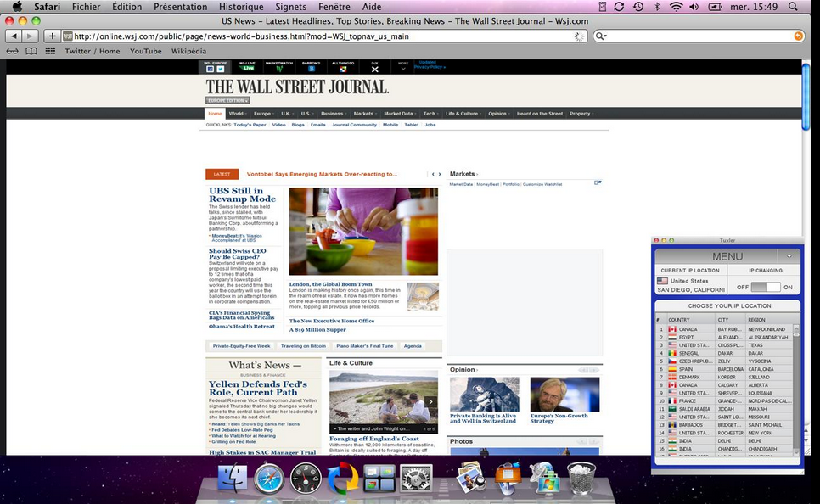Click the Markets pop-out icon

pos(598,182)
